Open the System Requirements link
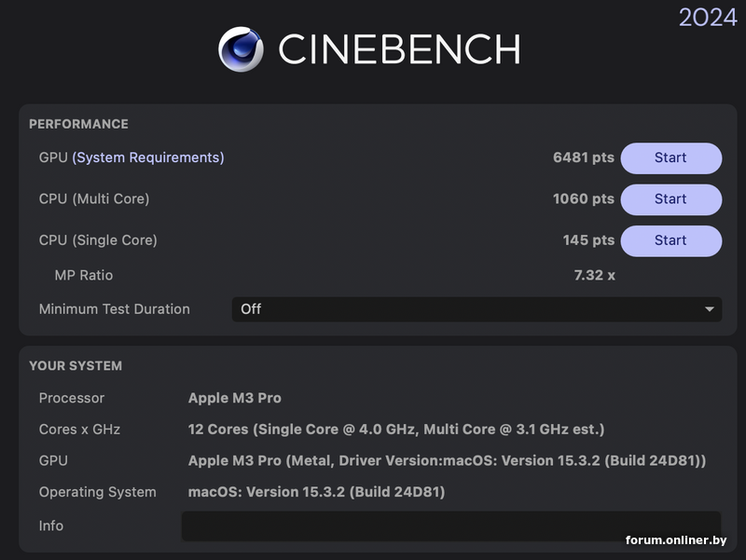The width and height of the screenshot is (746, 560). click(x=148, y=158)
